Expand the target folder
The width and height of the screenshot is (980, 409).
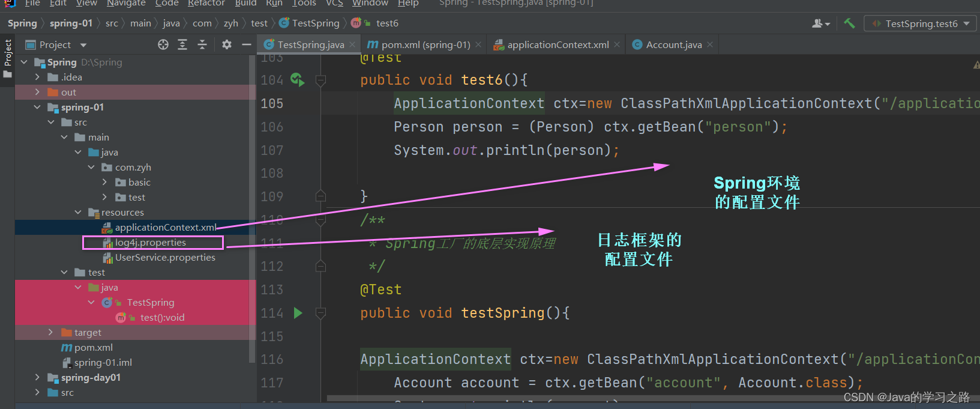tap(50, 332)
